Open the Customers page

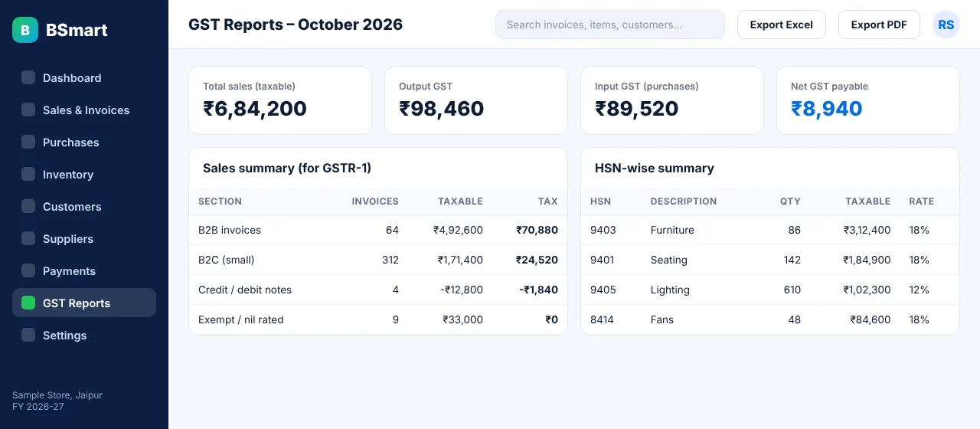click(84, 207)
